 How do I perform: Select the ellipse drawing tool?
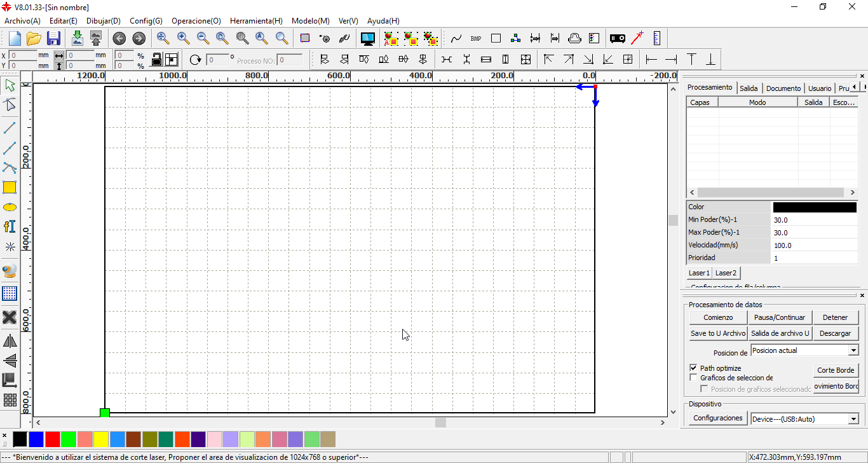coord(10,207)
